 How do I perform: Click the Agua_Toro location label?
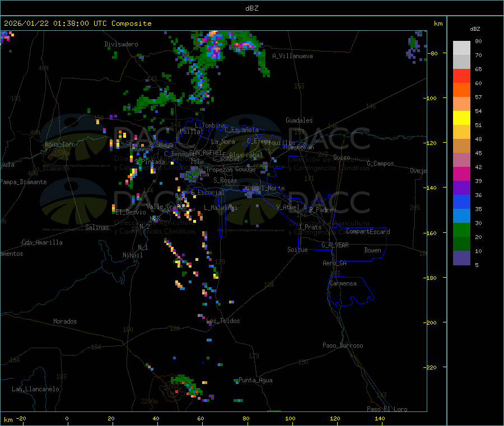pos(60,144)
